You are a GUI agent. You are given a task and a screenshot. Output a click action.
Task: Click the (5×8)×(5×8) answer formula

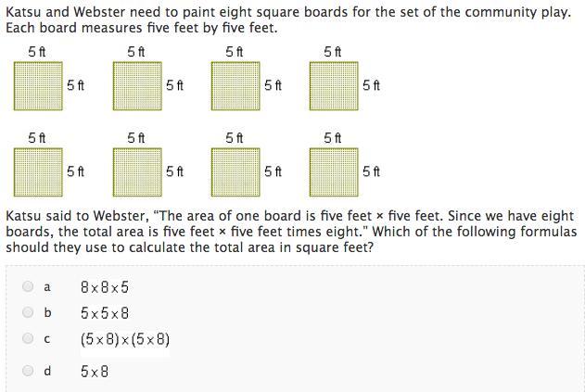tap(125, 339)
